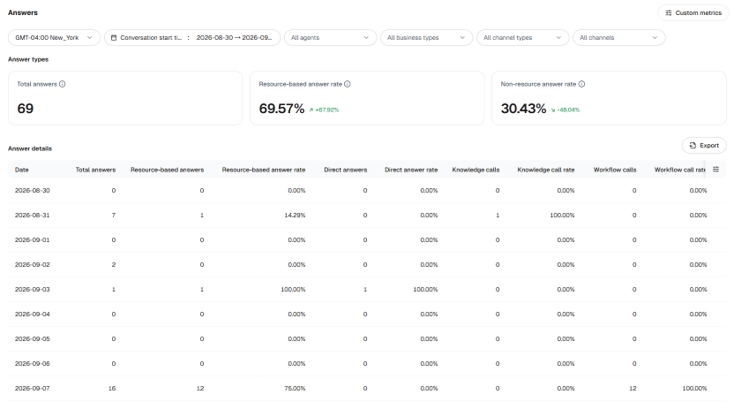Open the timezone GMT-04:00 New_York dropdown
The width and height of the screenshot is (734, 402).
tap(54, 37)
